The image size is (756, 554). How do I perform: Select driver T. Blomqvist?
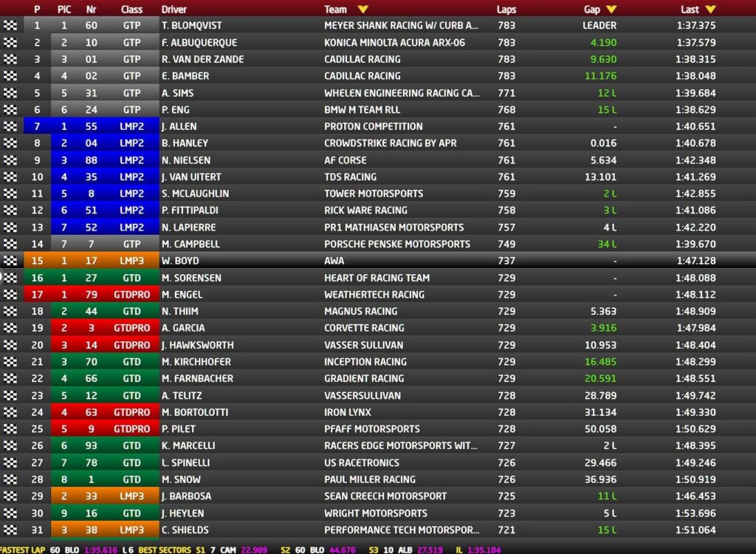click(192, 26)
